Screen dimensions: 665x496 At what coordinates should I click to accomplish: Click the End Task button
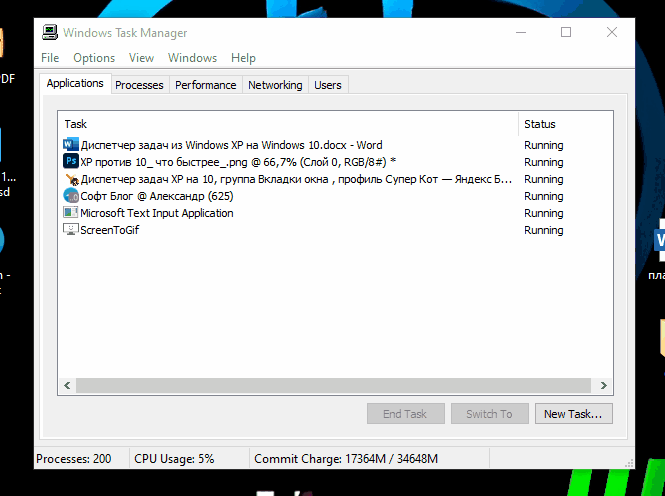tap(405, 414)
